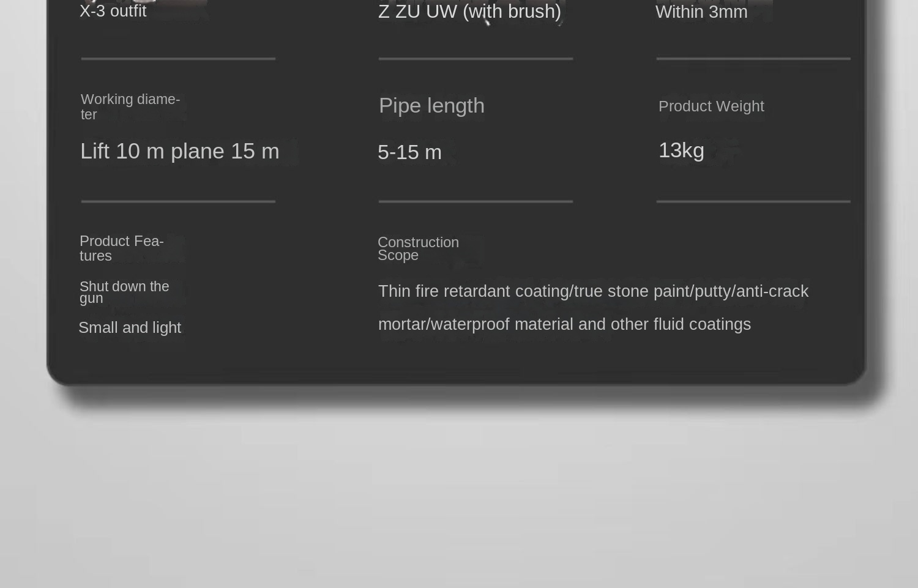Click the 'Product Features' label
This screenshot has height=588, width=918.
pos(121,248)
